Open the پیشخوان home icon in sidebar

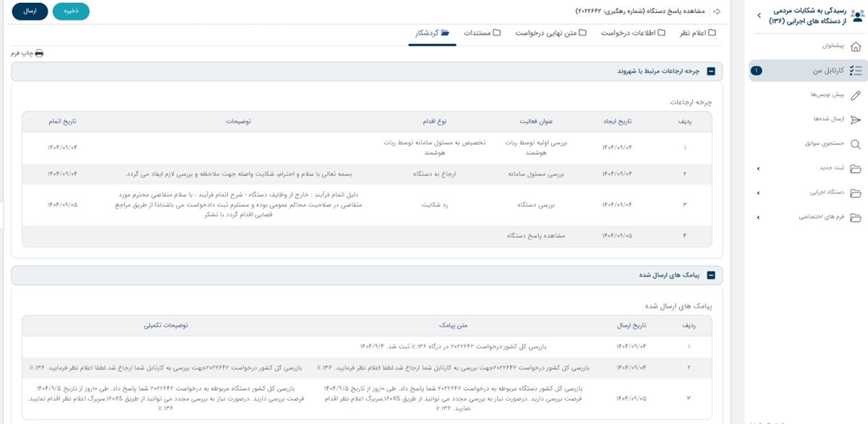(856, 46)
